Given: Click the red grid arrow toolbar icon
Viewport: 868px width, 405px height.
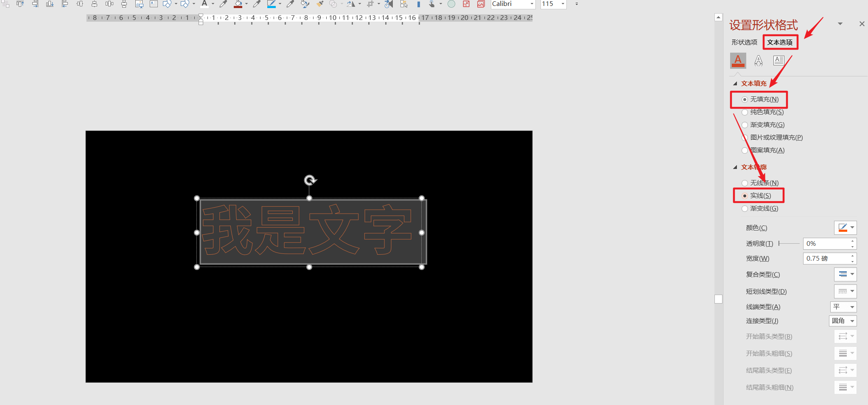Looking at the screenshot, I should point(466,4).
